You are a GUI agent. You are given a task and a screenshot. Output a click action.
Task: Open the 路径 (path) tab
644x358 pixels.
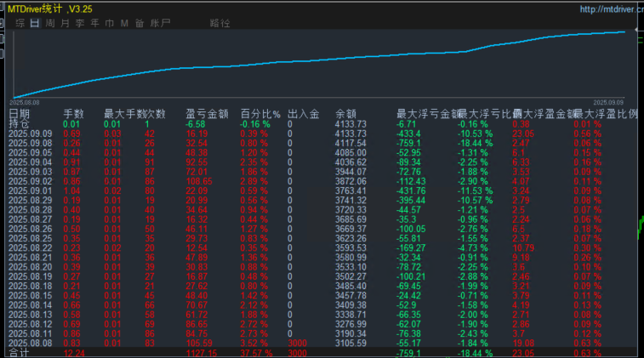click(219, 23)
